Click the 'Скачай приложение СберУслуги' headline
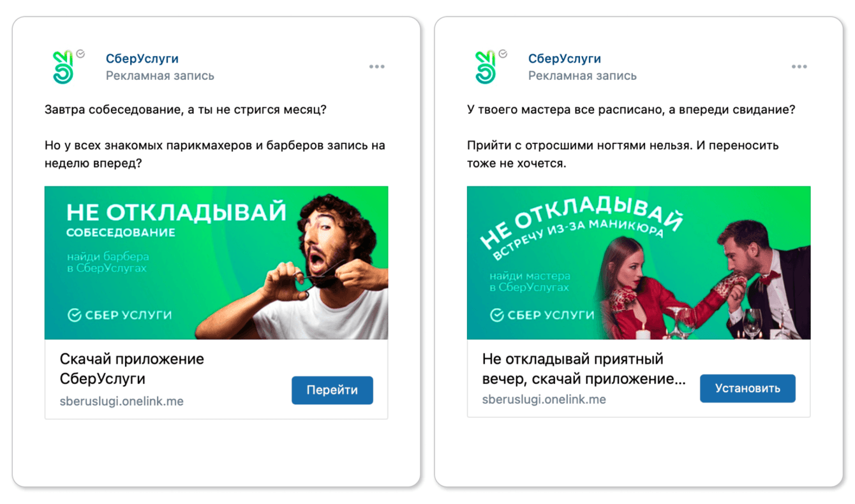The image size is (855, 504). pyautogui.click(x=131, y=369)
